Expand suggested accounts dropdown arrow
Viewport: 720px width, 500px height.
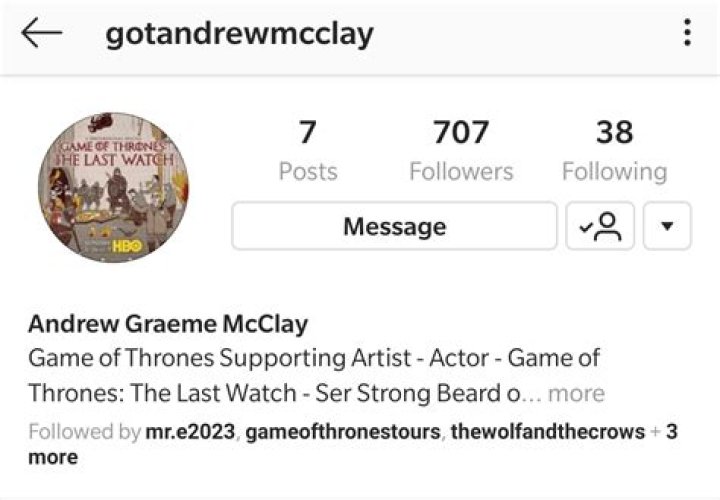667,226
